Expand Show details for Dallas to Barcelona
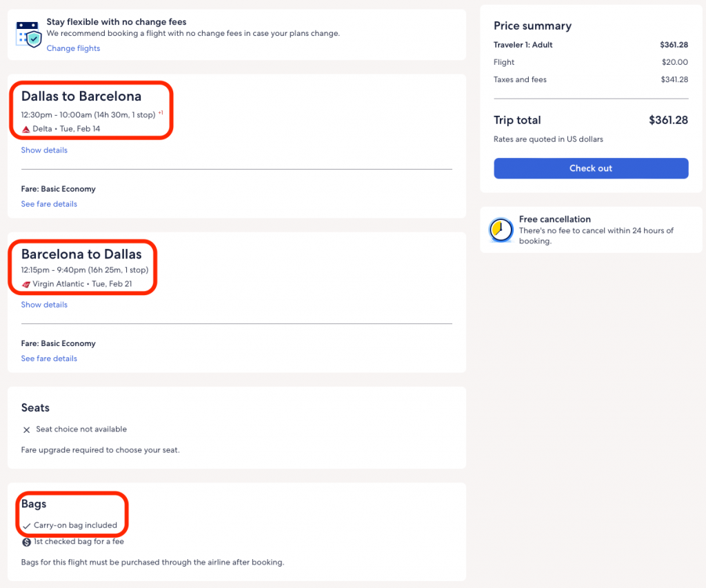706x588 pixels. click(44, 150)
